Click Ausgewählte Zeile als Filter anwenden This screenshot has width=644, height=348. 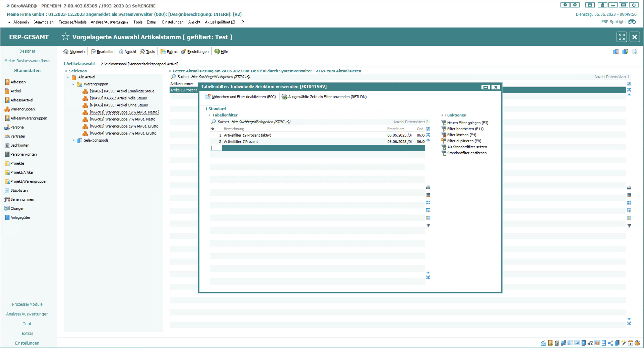(x=327, y=97)
